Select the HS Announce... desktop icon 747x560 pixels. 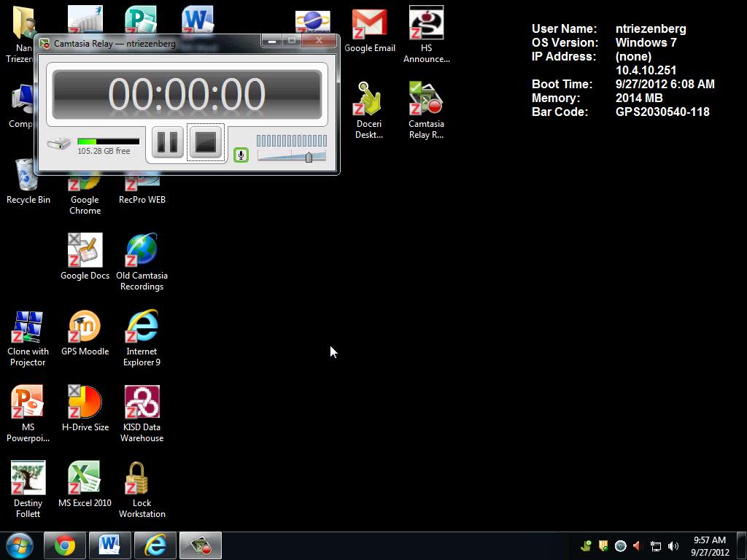coord(426,35)
